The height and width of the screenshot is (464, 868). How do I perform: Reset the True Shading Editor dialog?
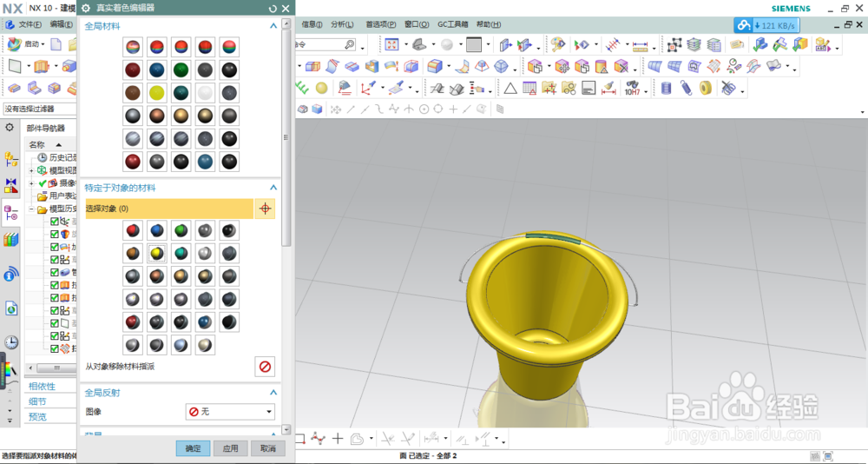tap(273, 9)
